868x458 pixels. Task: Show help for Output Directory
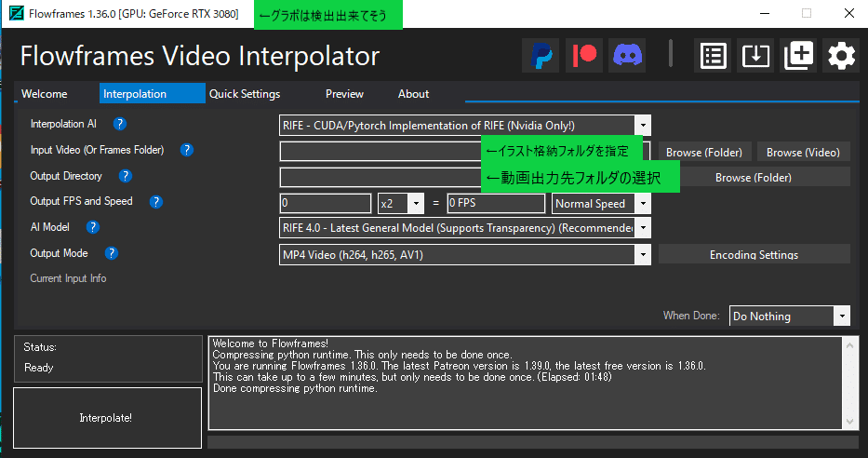pos(125,176)
